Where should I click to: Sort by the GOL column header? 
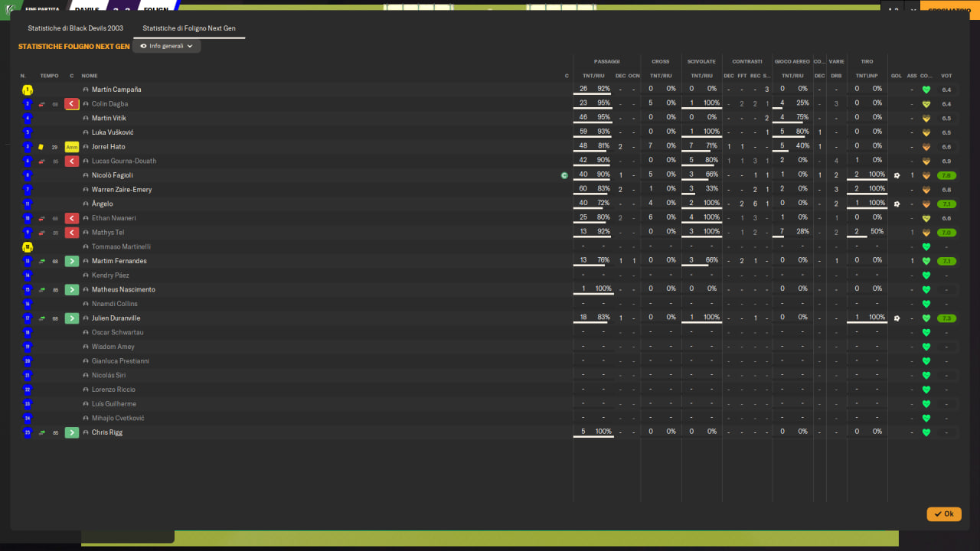(897, 76)
